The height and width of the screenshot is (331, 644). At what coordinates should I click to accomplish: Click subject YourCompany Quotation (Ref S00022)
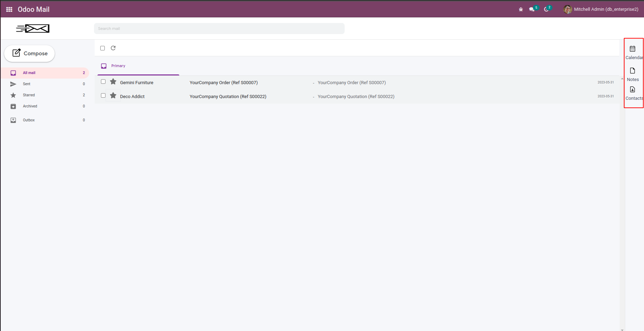point(228,97)
